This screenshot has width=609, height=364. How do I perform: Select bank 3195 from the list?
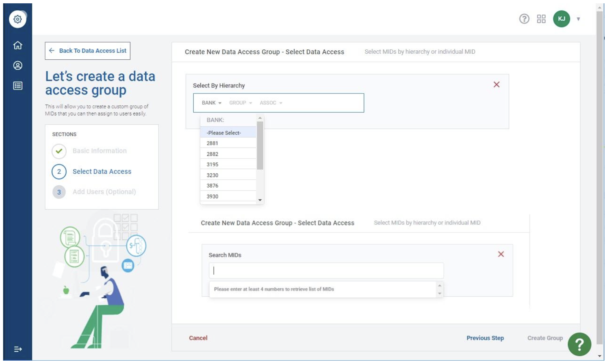coord(213,164)
